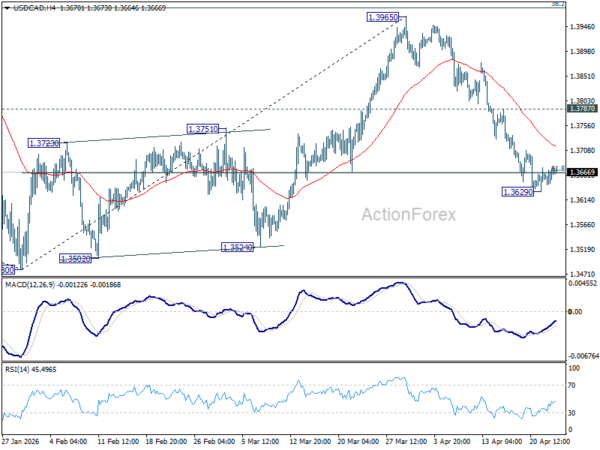Click the 18 Feb 20:00 date label
The image size is (600, 450).
[166, 441]
